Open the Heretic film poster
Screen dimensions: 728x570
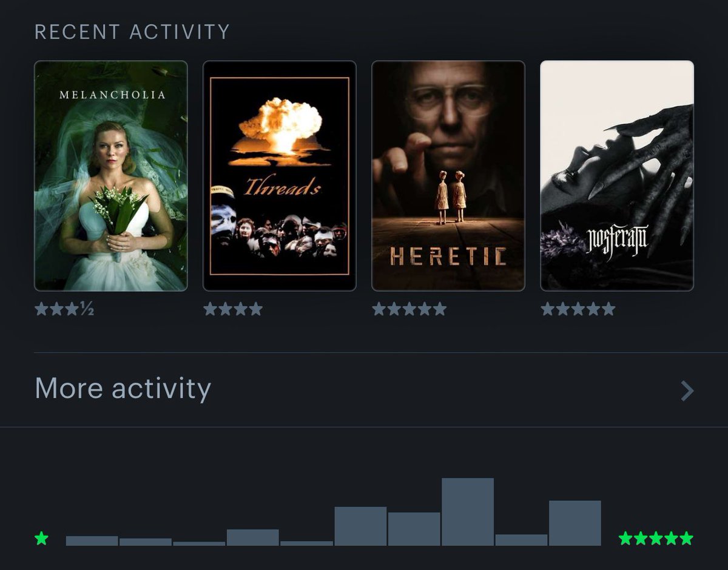coord(448,176)
